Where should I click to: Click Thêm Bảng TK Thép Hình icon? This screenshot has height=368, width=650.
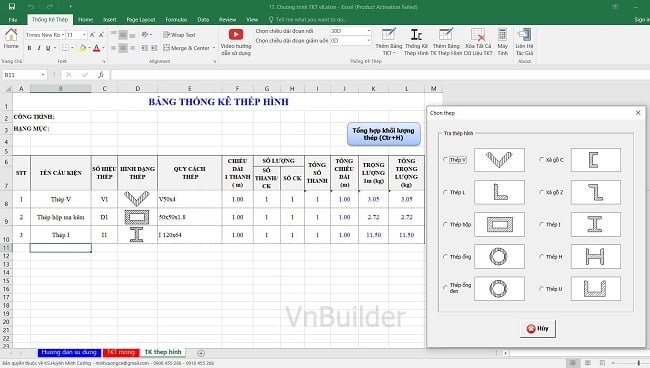446,35
